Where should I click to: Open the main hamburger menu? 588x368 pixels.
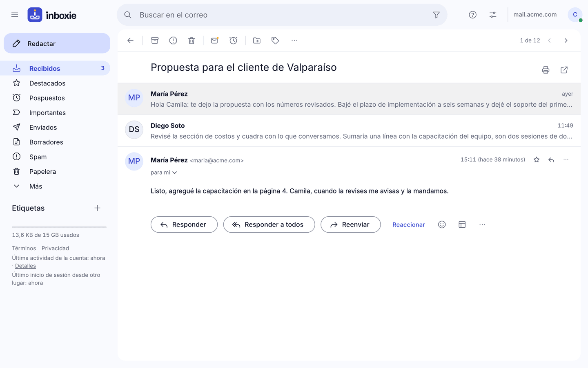(x=15, y=15)
